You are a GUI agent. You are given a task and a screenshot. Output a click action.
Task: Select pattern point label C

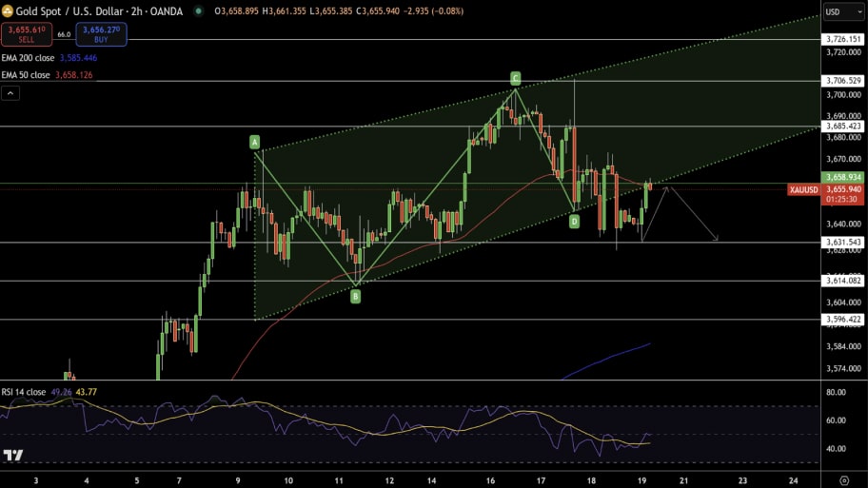click(516, 78)
